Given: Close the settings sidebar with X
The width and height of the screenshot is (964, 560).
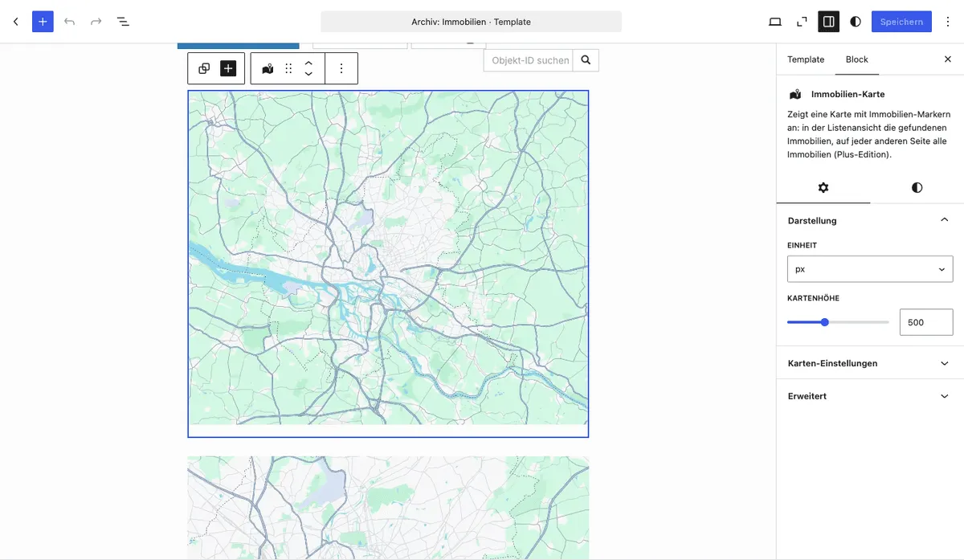Looking at the screenshot, I should (947, 59).
